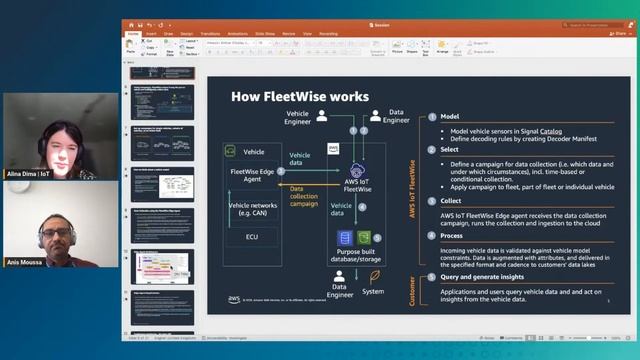The image size is (640, 360).
Task: Click the ECU box in diagram
Action: [252, 237]
